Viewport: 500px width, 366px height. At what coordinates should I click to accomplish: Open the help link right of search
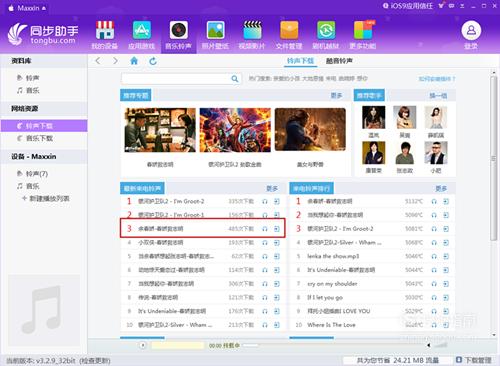point(437,79)
